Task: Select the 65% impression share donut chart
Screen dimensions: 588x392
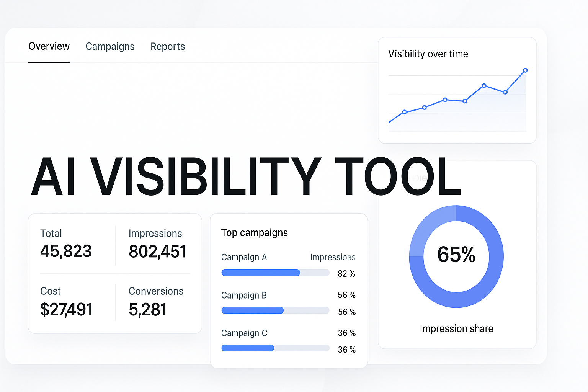Action: click(x=456, y=256)
